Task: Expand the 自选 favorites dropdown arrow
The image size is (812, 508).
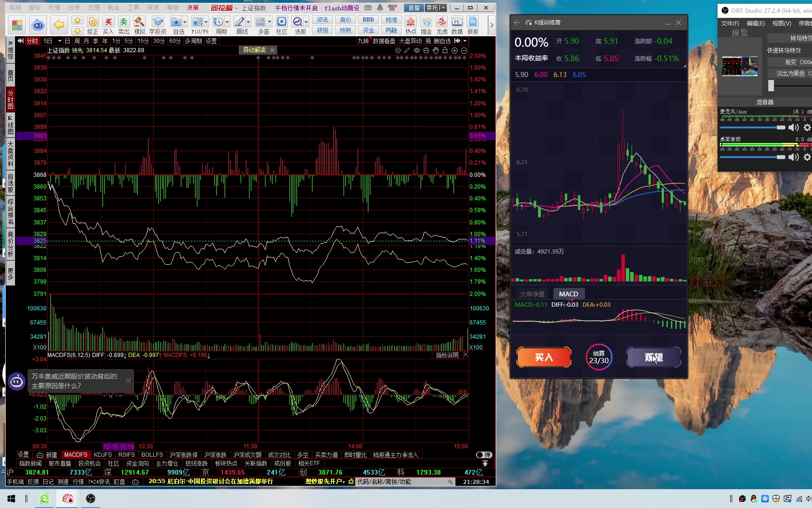Action: point(185,22)
